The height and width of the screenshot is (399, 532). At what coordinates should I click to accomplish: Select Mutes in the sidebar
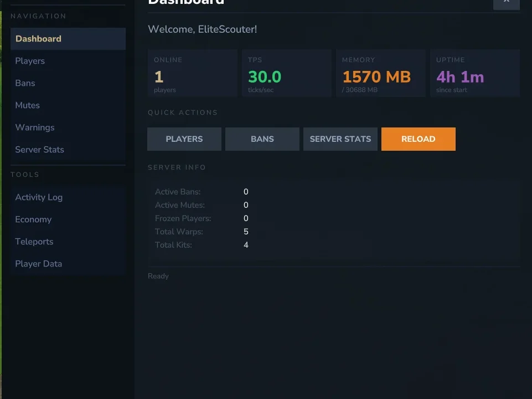pos(68,105)
